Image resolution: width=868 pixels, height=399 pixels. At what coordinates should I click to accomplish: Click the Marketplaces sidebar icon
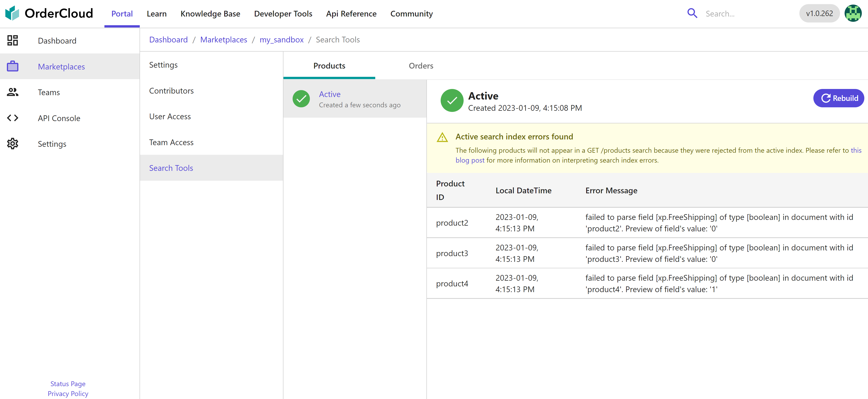coord(12,66)
